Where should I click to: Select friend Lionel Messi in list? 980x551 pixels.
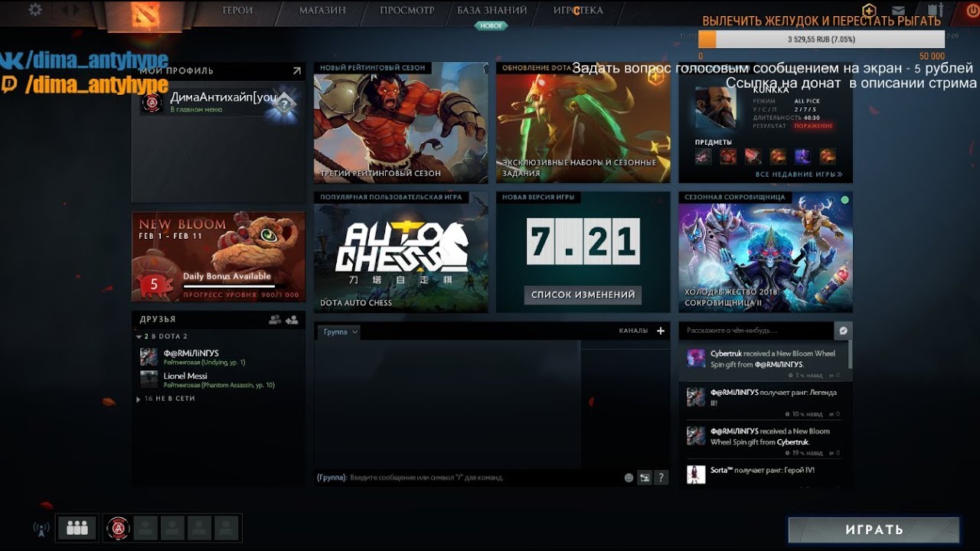[218, 380]
